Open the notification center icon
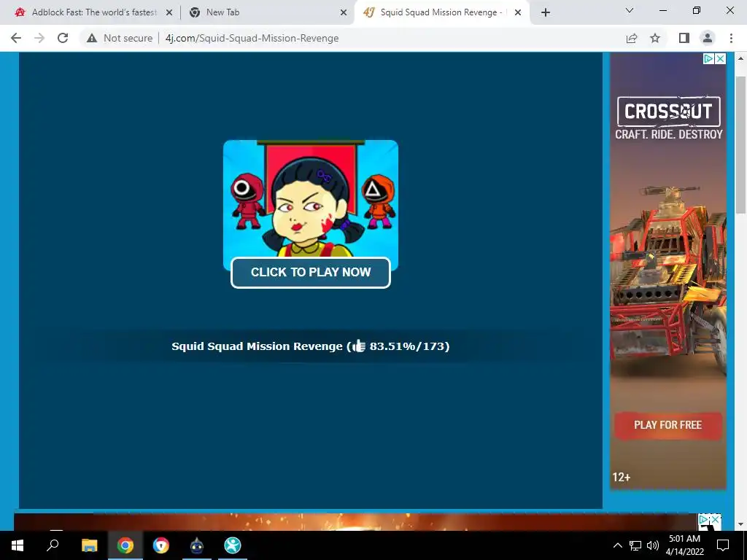The height and width of the screenshot is (560, 747). point(723,545)
